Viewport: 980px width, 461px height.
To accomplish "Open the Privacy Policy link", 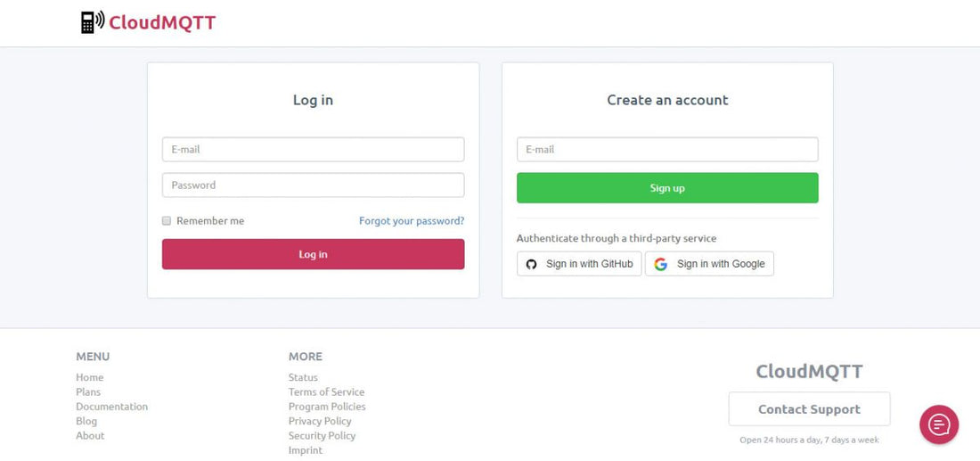I will (320, 421).
